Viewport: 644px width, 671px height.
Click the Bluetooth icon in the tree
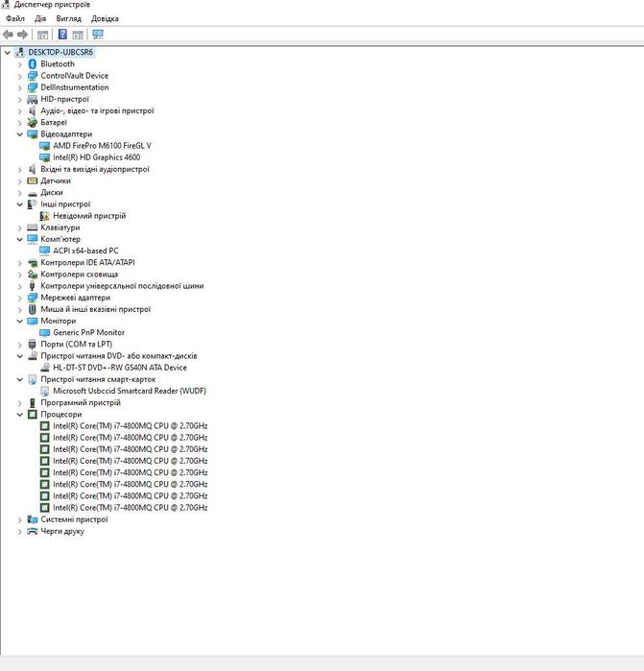pyautogui.click(x=32, y=64)
